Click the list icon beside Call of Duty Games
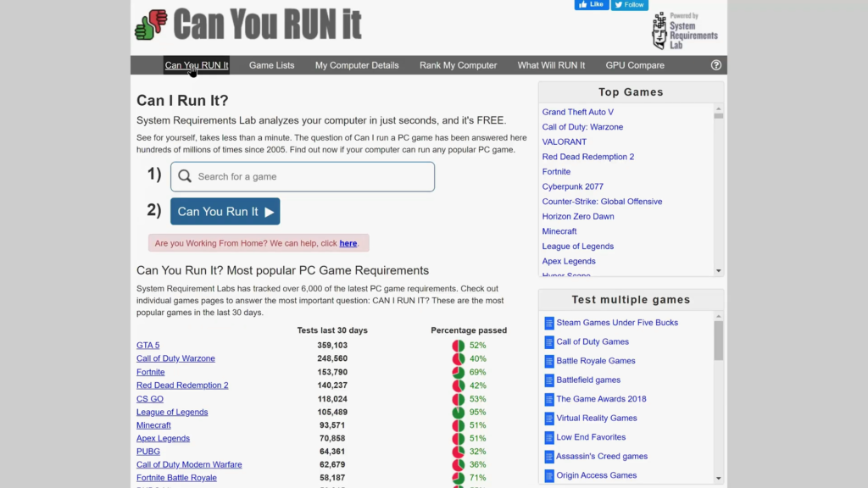Screen dimensions: 868x488 548,342
